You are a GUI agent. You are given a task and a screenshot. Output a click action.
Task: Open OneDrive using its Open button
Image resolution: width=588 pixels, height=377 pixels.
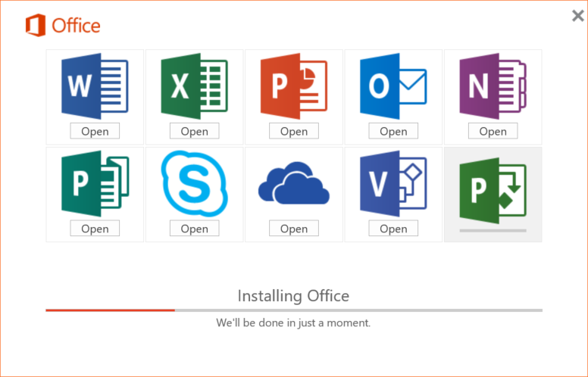pos(294,229)
